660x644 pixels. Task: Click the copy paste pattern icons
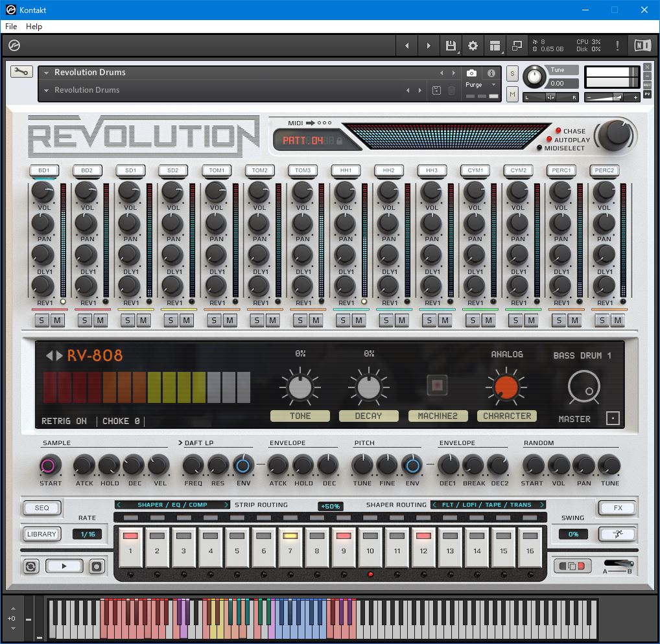572,566
